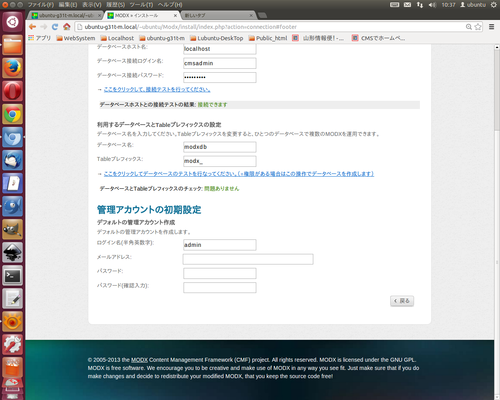Image resolution: width=500 pixels, height=400 pixels.
Task: Click the 戻る back button
Action: (402, 301)
